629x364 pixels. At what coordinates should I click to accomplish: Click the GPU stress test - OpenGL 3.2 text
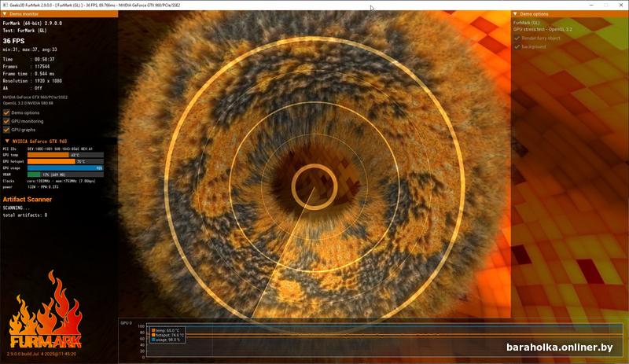point(543,29)
